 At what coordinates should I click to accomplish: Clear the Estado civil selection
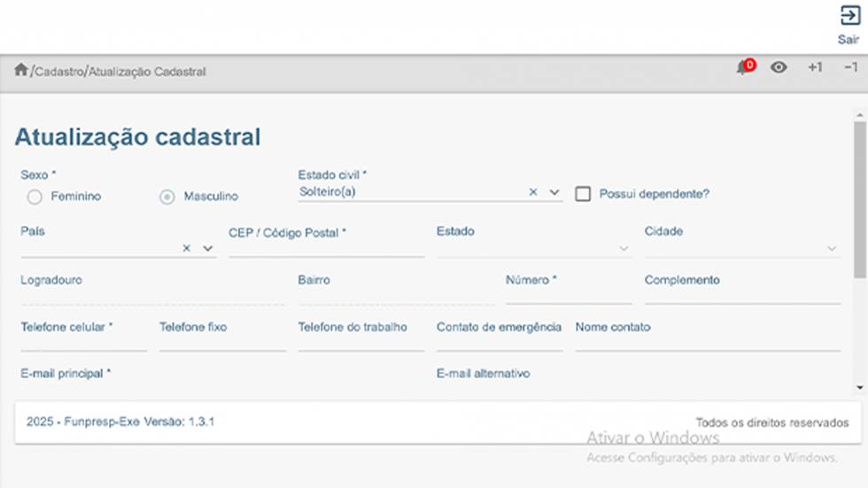pos(533,192)
